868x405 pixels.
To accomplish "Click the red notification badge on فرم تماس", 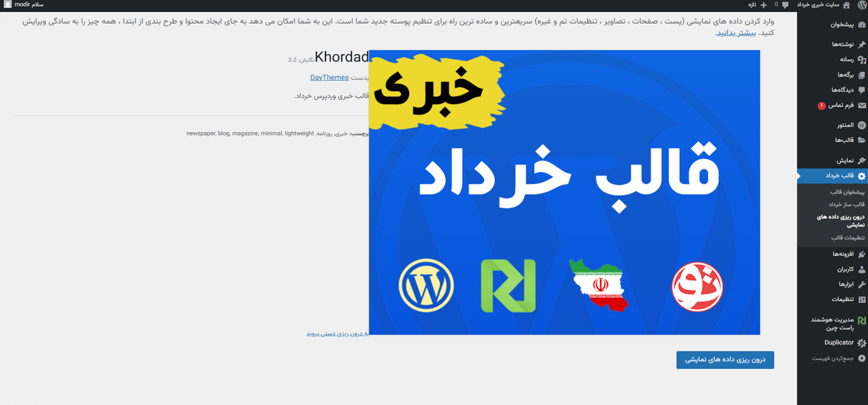I will click(821, 106).
